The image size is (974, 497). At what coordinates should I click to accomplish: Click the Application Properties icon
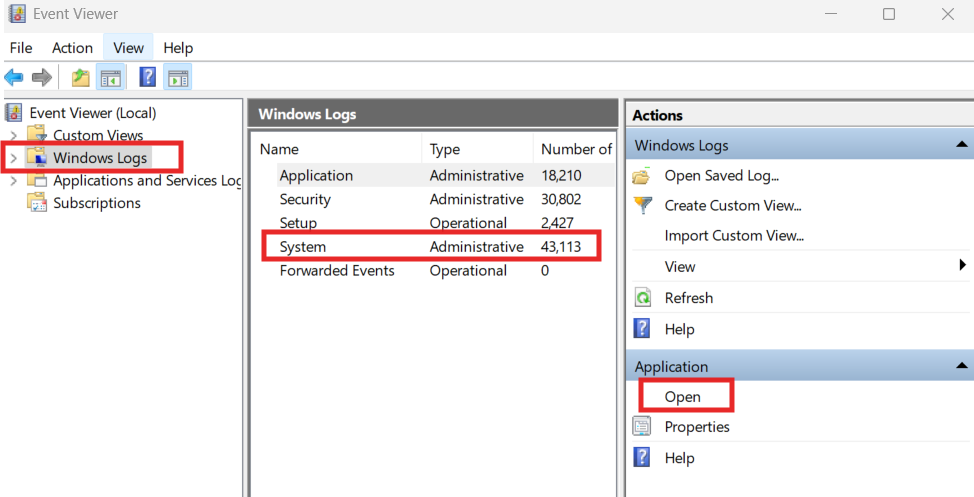coord(642,427)
